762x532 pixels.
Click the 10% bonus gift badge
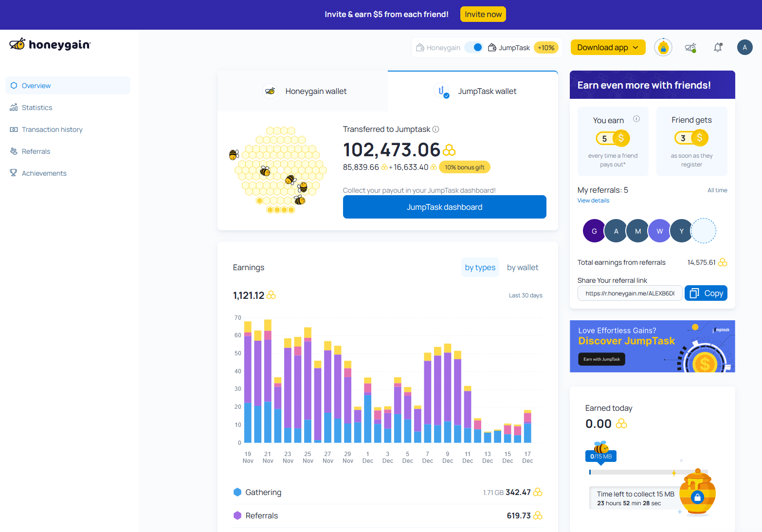(x=465, y=167)
